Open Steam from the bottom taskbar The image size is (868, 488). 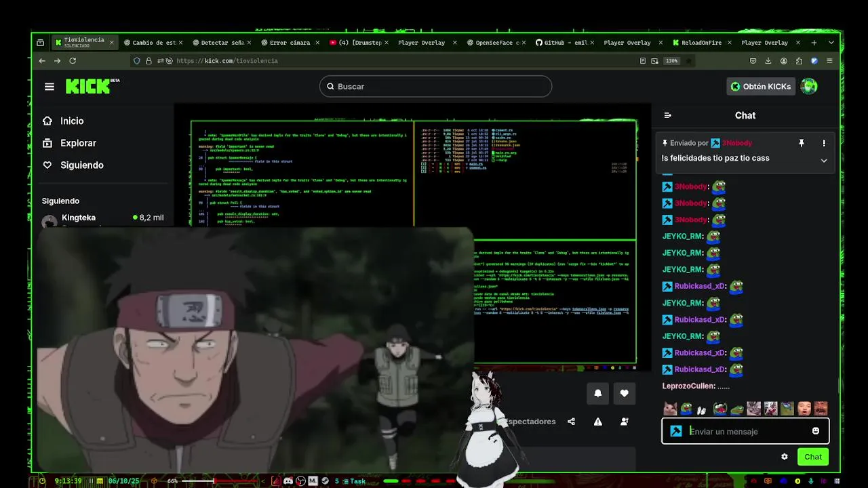click(x=325, y=481)
